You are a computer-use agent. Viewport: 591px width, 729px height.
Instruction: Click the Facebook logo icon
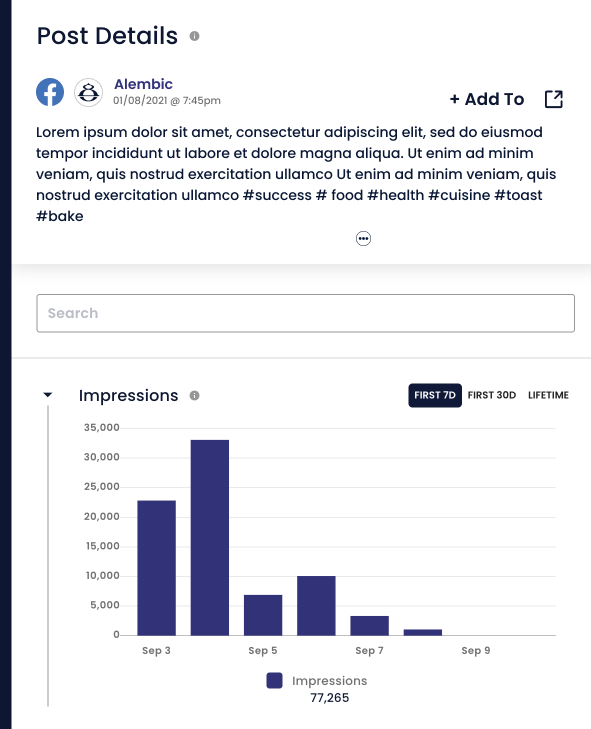click(50, 92)
